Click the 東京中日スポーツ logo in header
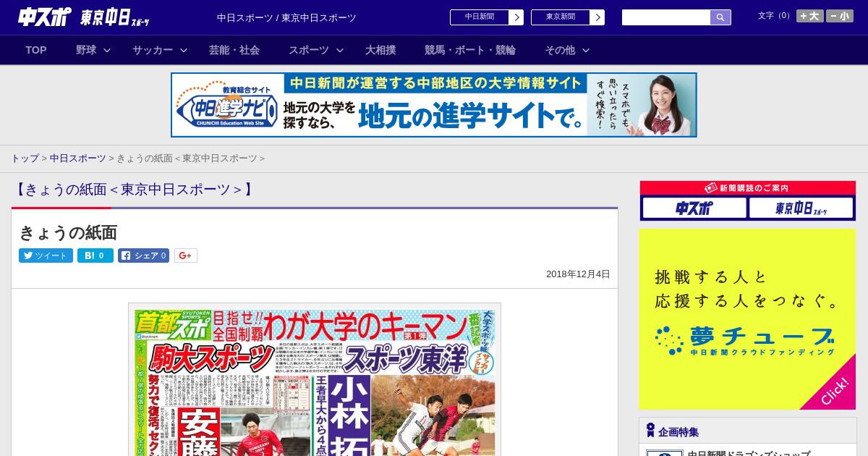Image resolution: width=868 pixels, height=456 pixels. click(115, 17)
